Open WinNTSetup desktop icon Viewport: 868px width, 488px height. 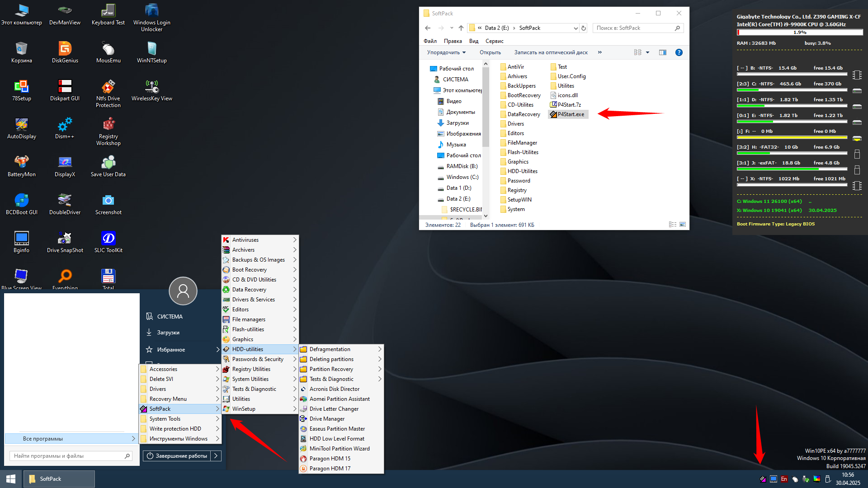click(x=151, y=52)
